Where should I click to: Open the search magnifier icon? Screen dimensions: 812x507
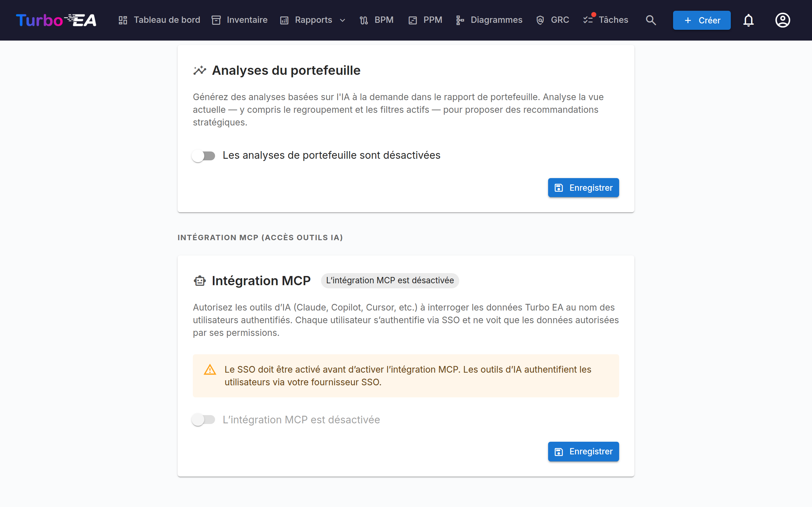point(651,20)
